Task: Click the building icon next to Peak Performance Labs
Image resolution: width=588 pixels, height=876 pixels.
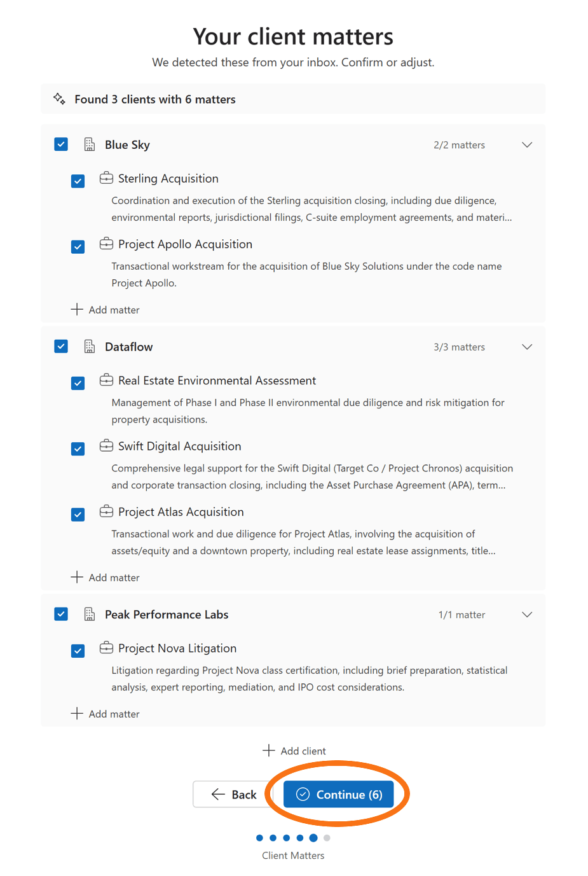Action: pyautogui.click(x=90, y=614)
